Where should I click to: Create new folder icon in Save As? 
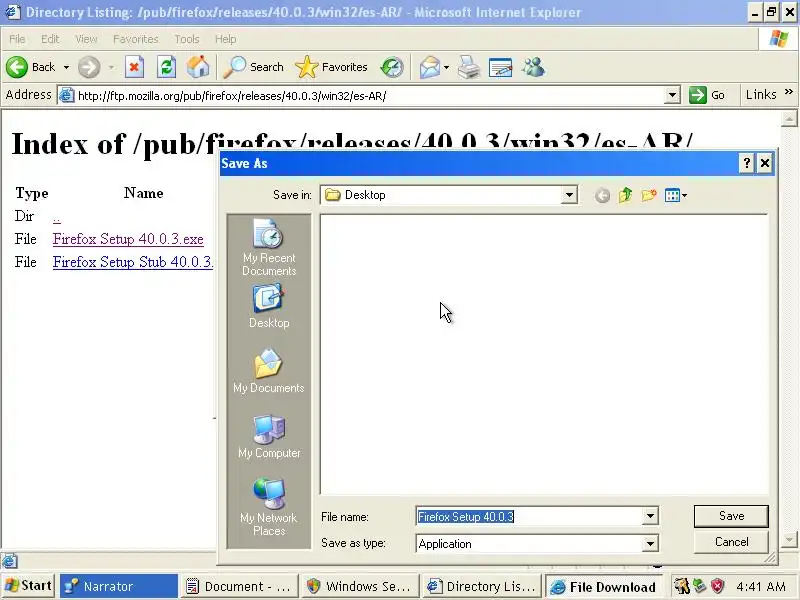tap(648, 195)
